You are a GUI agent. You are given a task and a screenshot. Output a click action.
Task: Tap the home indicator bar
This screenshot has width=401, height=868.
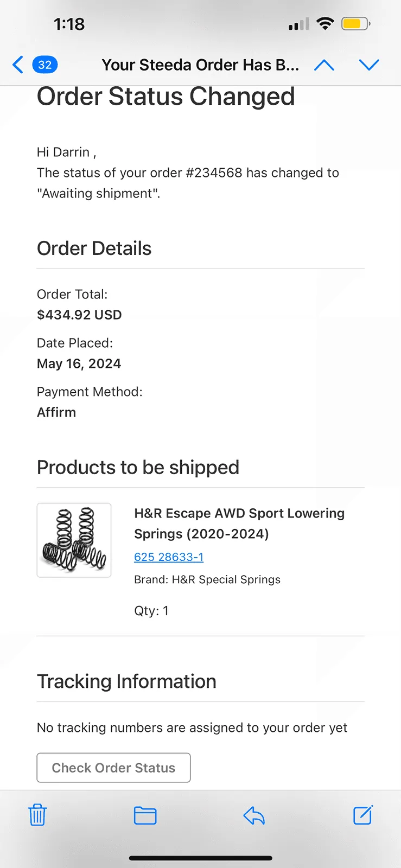200,858
